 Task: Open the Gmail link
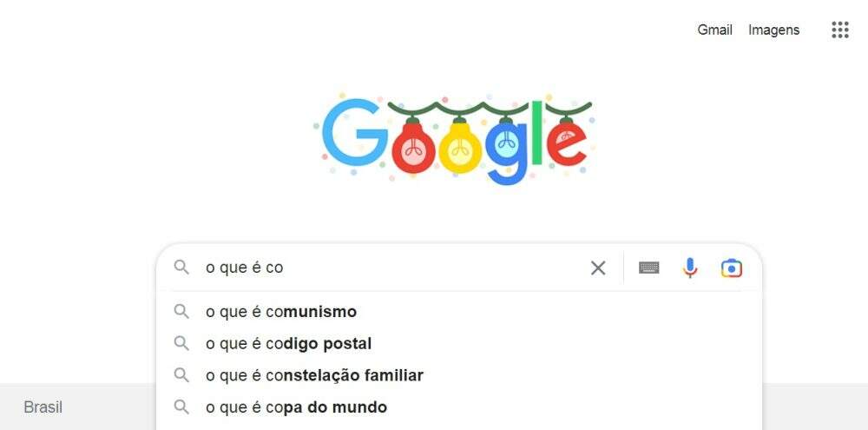714,30
